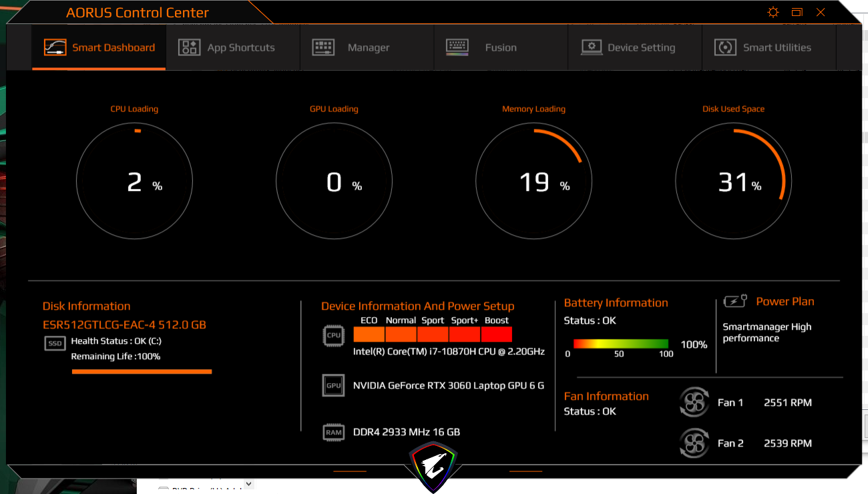Click the Power Plan battery icon
Viewport: 868px width, 494px height.
[x=736, y=302]
